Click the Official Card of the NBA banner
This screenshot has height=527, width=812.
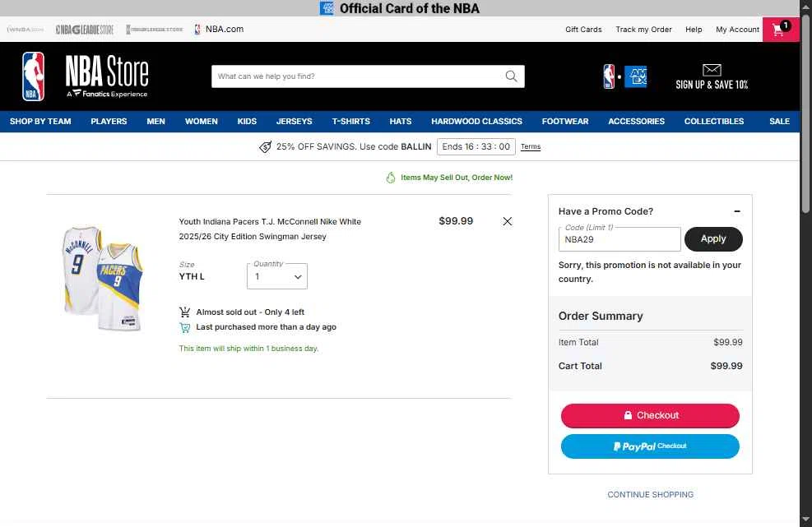[400, 8]
